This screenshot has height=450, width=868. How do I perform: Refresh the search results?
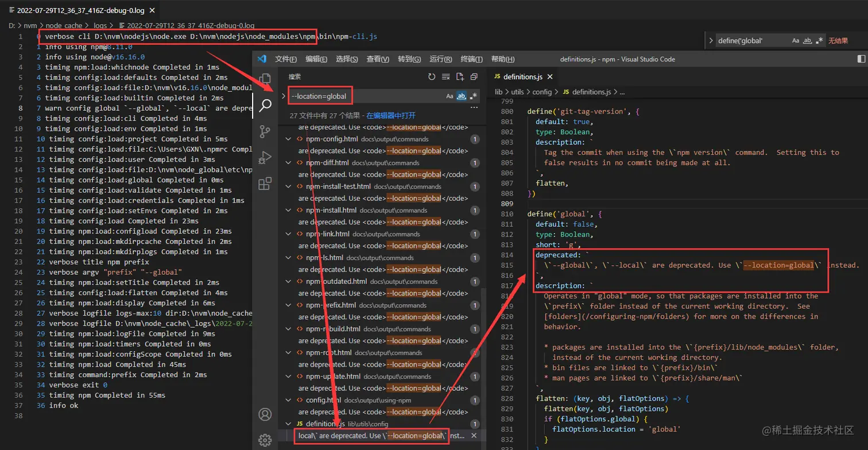(432, 76)
